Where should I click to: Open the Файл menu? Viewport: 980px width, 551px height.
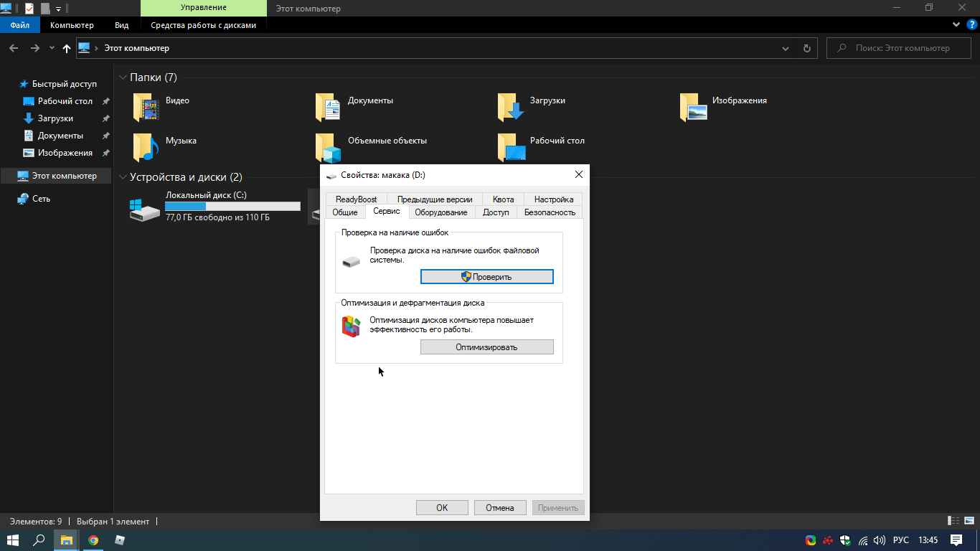tap(20, 25)
